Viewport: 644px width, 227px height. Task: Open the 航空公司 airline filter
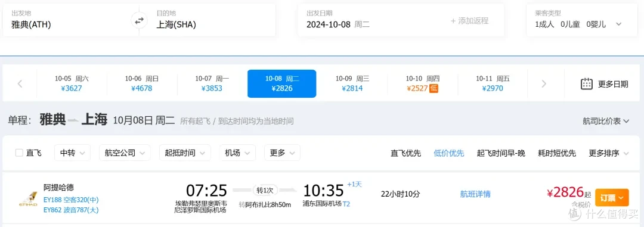(125, 153)
